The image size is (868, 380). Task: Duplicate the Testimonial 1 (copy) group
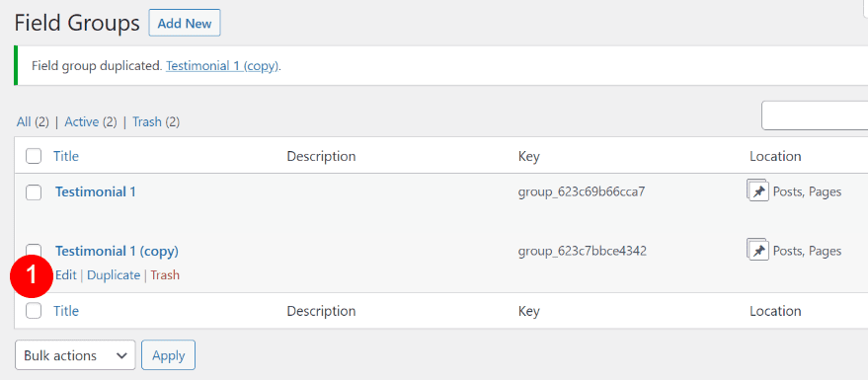pyautogui.click(x=114, y=275)
